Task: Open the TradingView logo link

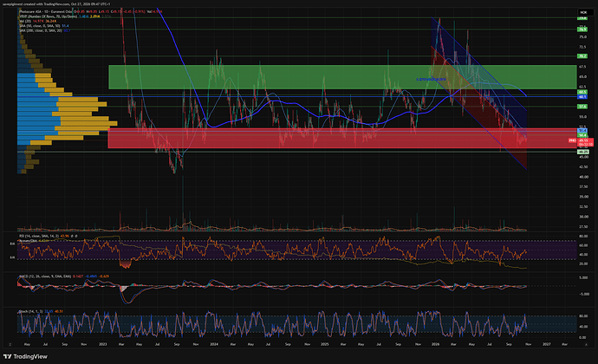Action: click(x=25, y=356)
